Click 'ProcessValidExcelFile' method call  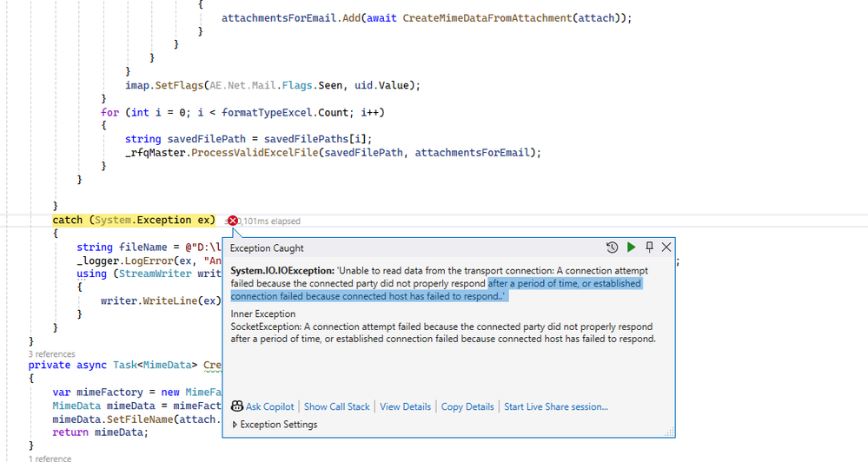(255, 152)
